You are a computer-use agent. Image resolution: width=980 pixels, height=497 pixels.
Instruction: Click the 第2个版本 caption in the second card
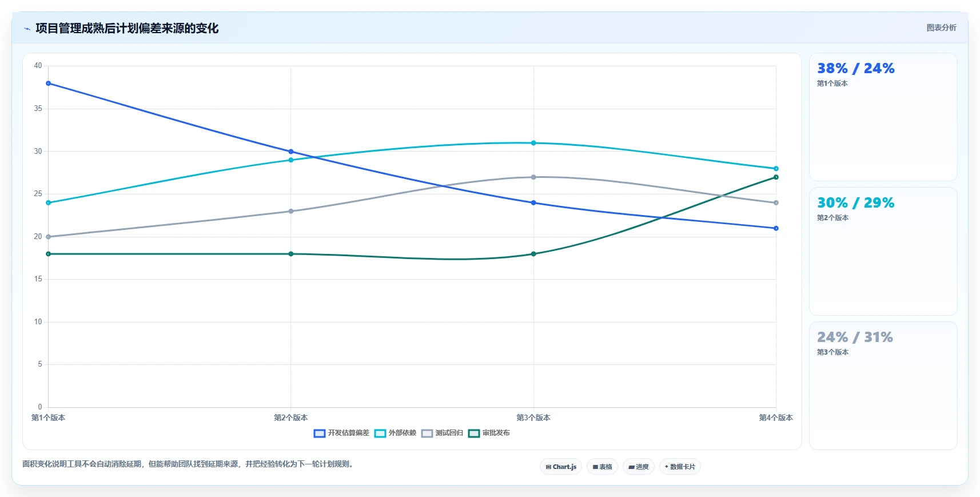[832, 218]
